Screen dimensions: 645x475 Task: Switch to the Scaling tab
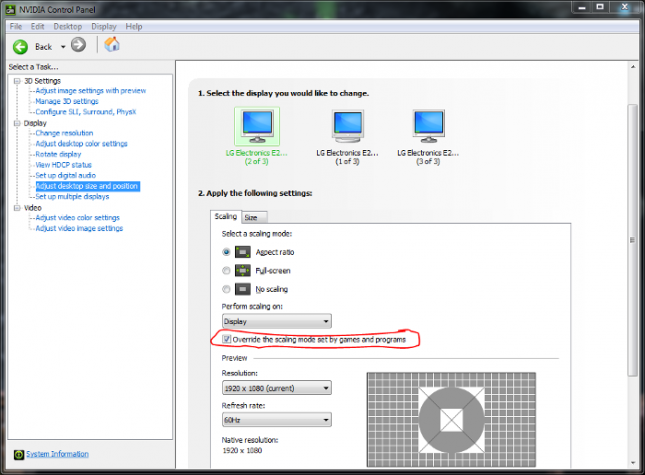click(x=226, y=216)
